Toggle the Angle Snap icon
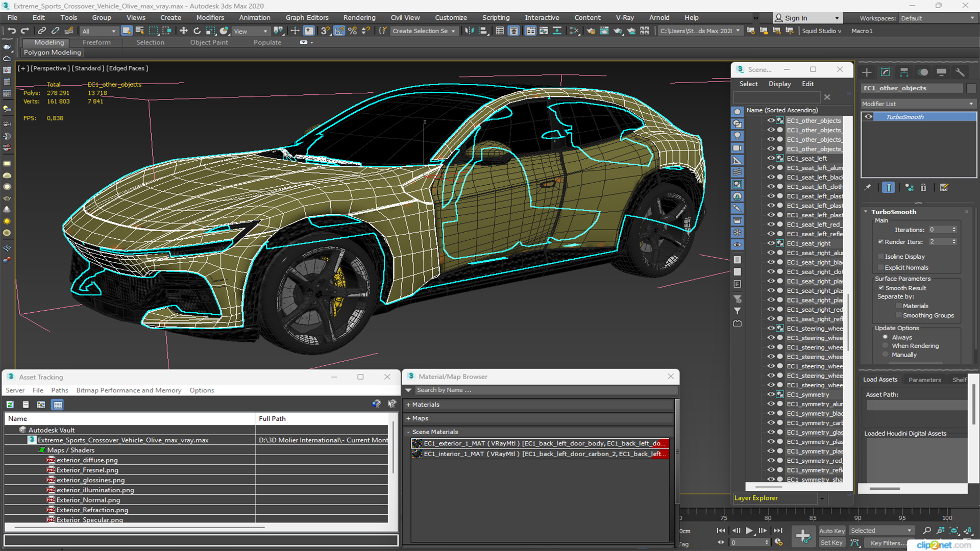 coord(339,31)
